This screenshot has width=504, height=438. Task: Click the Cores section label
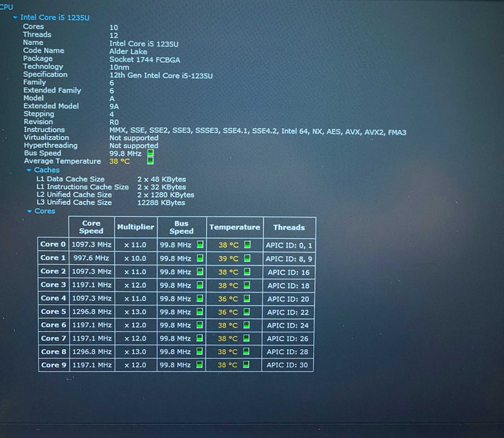click(44, 211)
